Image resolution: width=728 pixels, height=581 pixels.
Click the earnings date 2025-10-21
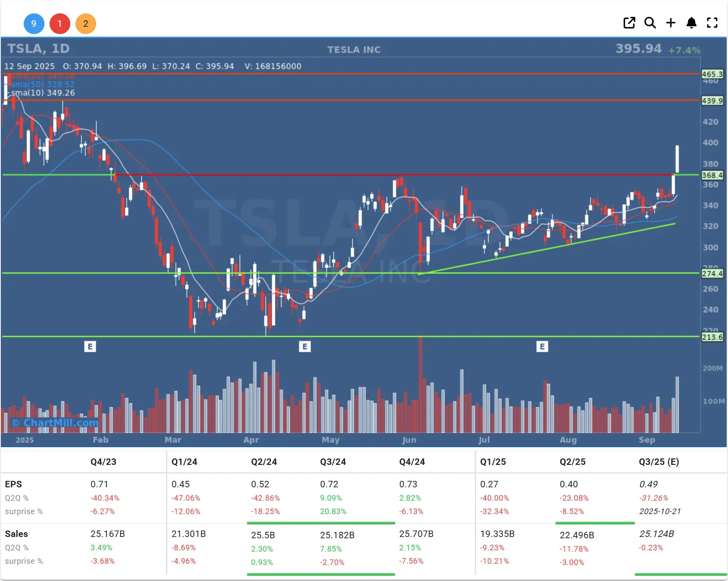point(660,512)
